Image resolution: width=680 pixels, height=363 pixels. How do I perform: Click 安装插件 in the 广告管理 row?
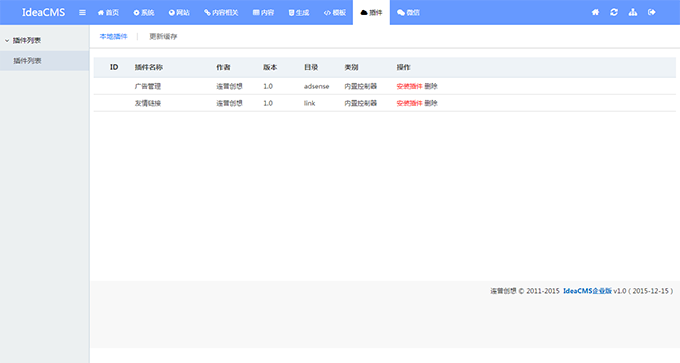(409, 86)
